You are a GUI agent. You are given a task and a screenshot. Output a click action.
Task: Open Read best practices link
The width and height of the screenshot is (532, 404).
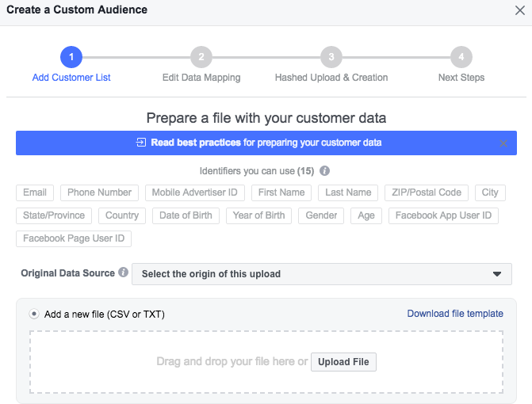[196, 143]
